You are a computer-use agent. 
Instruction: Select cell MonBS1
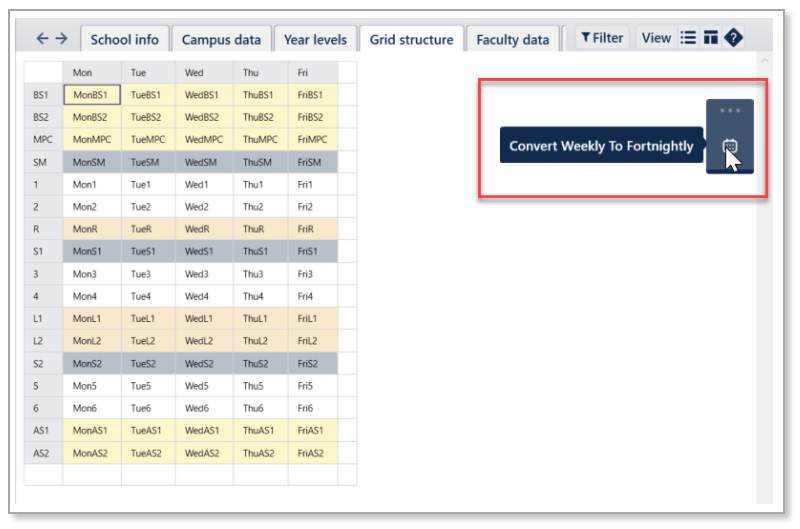pos(92,95)
